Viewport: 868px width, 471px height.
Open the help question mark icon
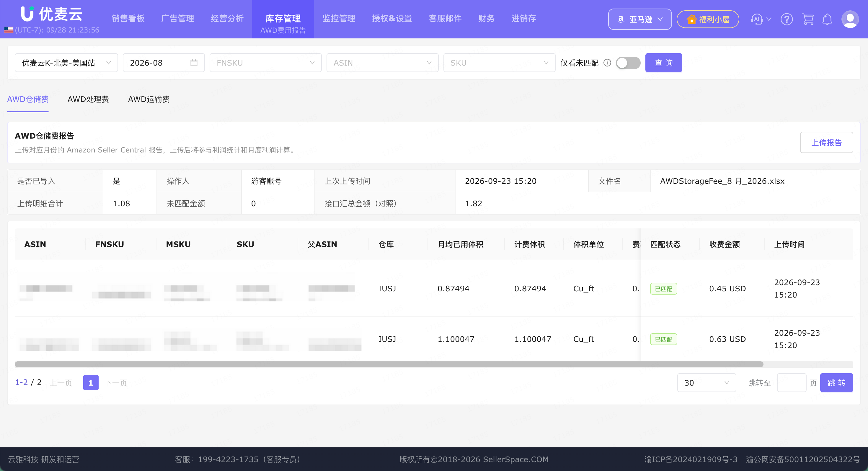point(787,19)
